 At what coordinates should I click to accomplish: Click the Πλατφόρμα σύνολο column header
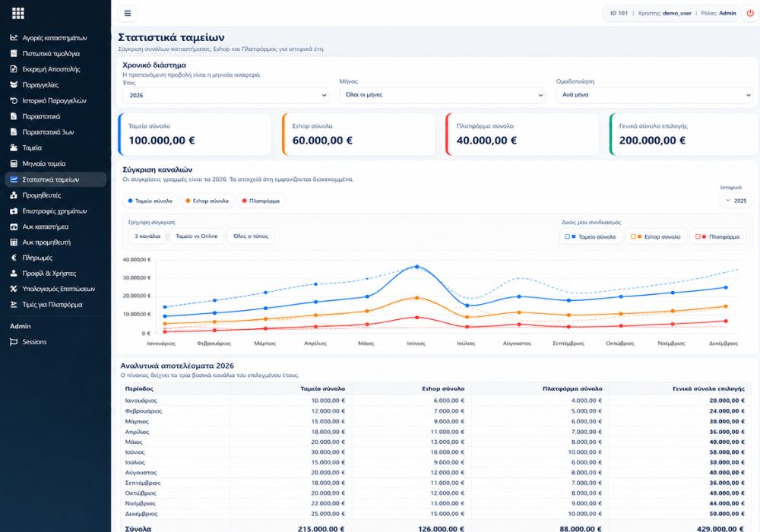[x=572, y=388]
